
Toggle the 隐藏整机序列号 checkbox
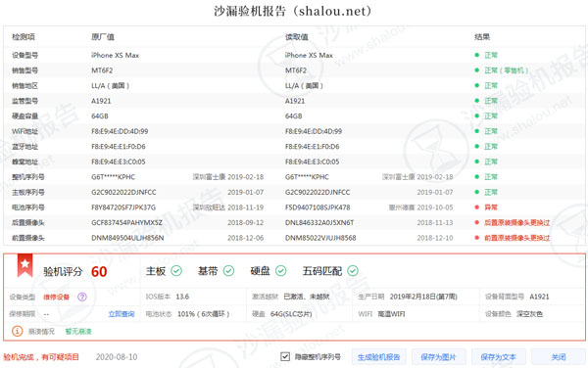tap(285, 356)
